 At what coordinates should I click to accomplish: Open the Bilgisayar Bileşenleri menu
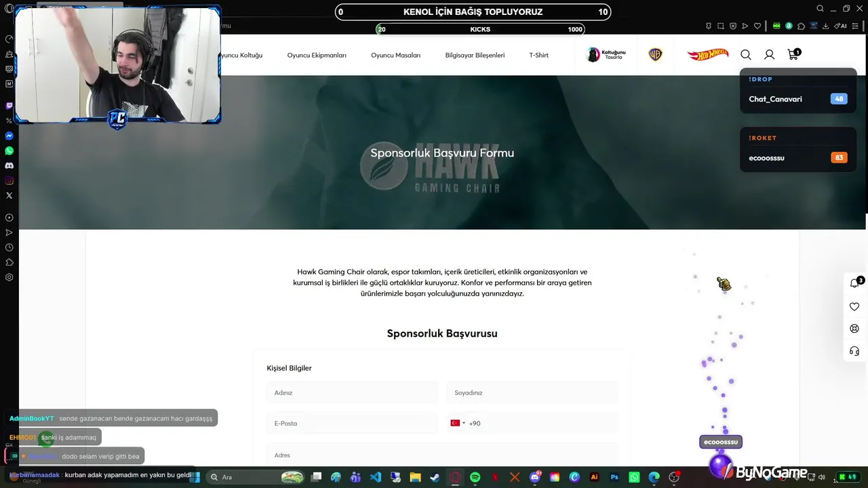point(475,55)
